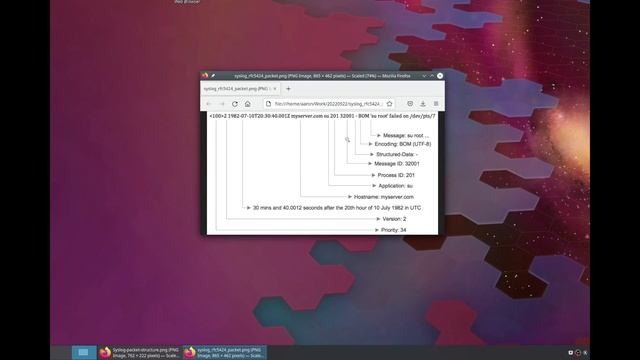Click 'Structured-Data: -' label in image
The width and height of the screenshot is (640, 360).
tap(397, 154)
